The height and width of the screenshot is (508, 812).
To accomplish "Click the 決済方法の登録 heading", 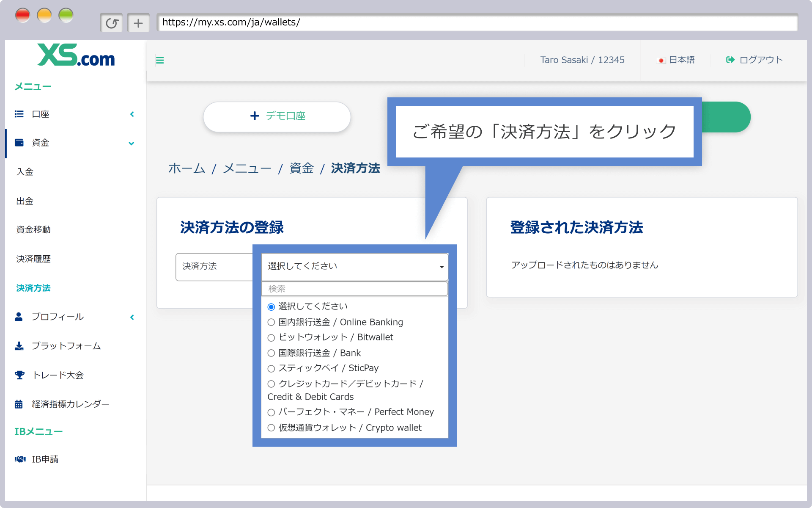I will [232, 228].
